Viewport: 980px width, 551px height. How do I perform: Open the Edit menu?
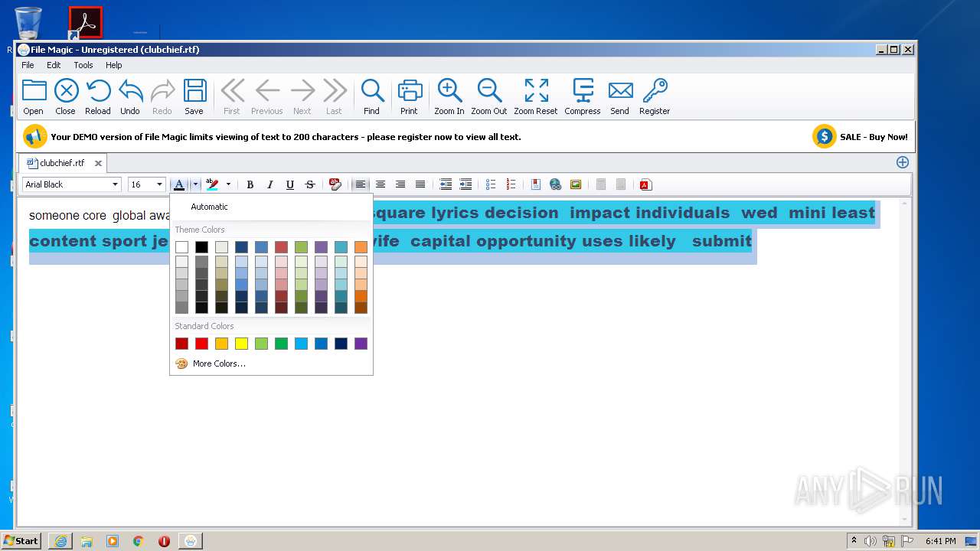tap(54, 65)
